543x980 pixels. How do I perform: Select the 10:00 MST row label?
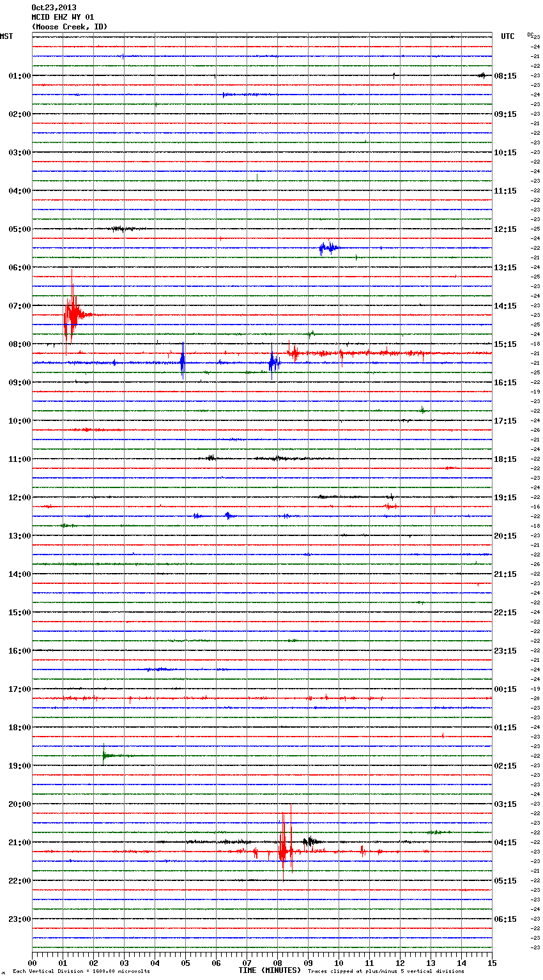click(20, 421)
